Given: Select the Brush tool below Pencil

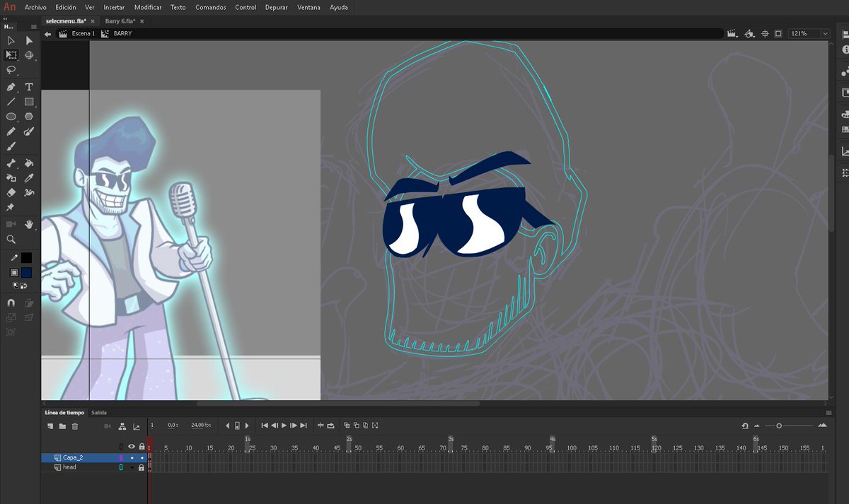Looking at the screenshot, I should click(x=11, y=146).
